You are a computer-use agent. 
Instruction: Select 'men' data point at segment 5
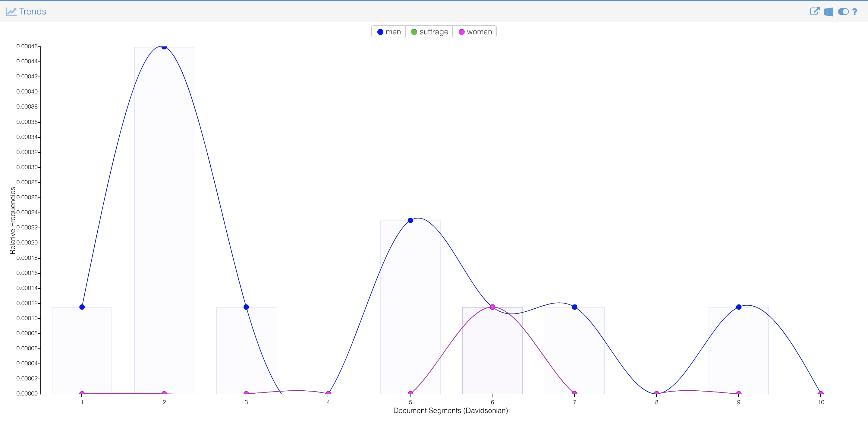coord(410,220)
